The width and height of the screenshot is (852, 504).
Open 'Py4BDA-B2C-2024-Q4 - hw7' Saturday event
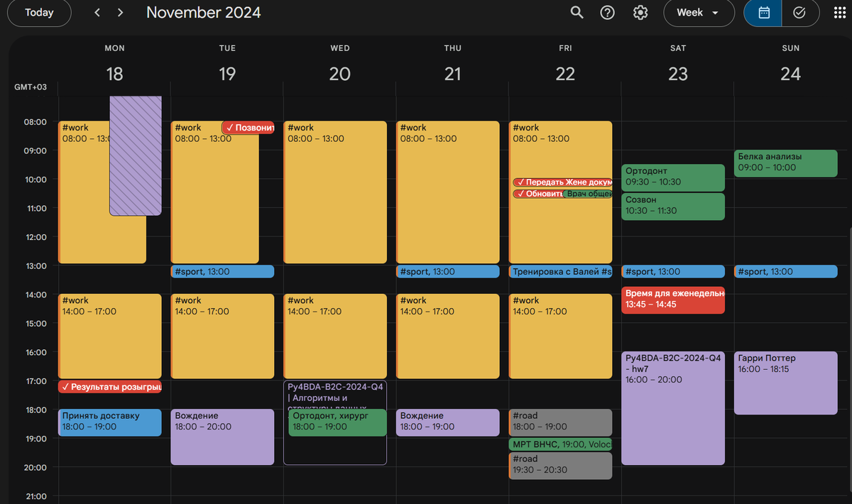point(673,408)
